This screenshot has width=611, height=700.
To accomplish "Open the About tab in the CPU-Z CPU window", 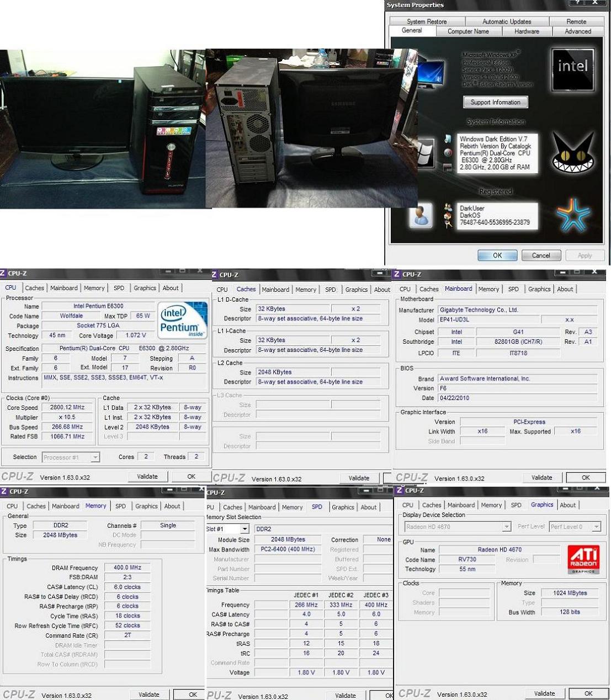I will click(x=171, y=288).
